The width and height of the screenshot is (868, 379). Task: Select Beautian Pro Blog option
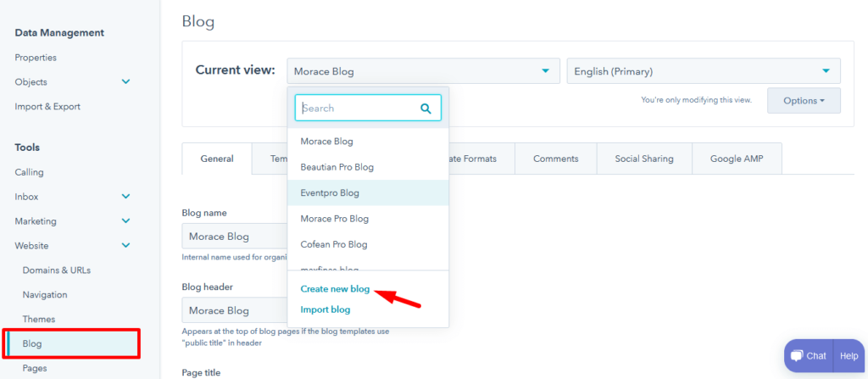pos(368,167)
